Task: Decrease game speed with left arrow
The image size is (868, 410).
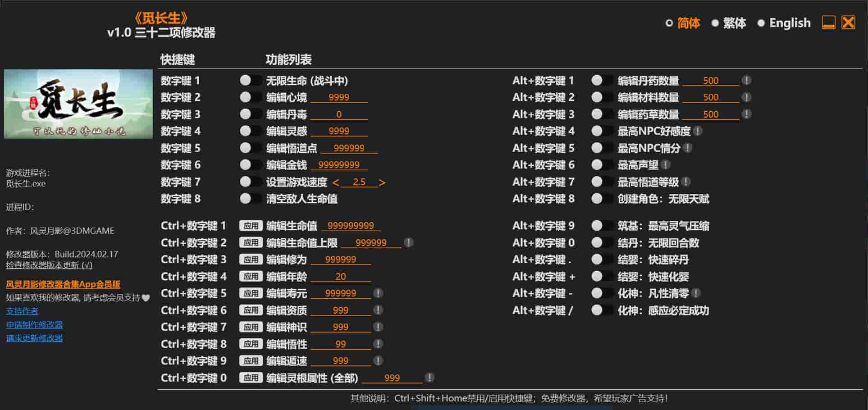Action: pyautogui.click(x=335, y=182)
